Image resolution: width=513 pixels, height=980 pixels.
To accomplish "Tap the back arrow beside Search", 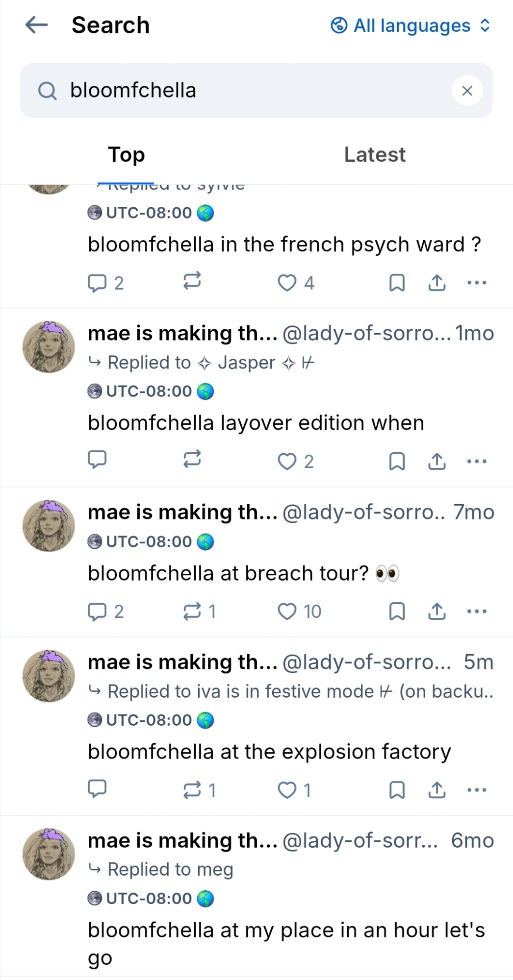I will click(x=37, y=25).
